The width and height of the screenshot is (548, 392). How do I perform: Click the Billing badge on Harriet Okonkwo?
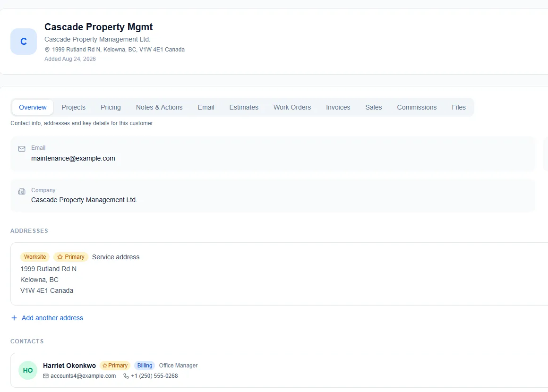tap(145, 366)
